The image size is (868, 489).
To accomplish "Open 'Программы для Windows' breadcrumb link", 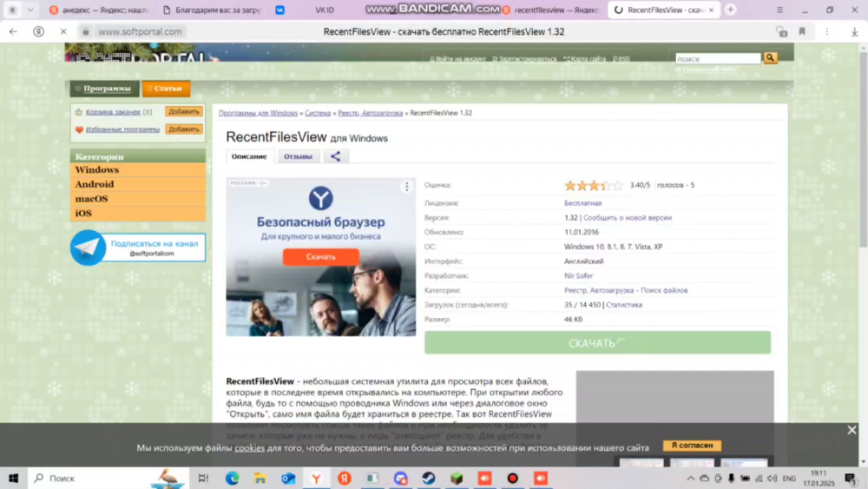I will pyautogui.click(x=258, y=113).
